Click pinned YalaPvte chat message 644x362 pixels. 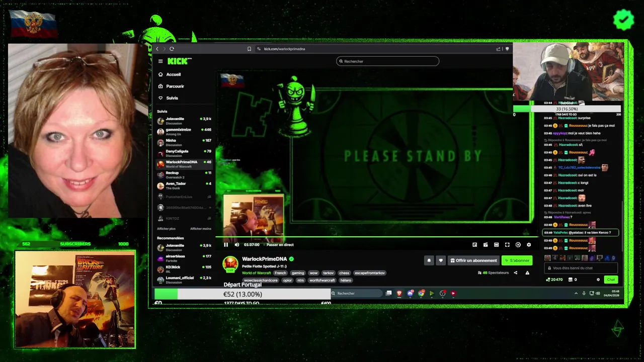pos(581,233)
